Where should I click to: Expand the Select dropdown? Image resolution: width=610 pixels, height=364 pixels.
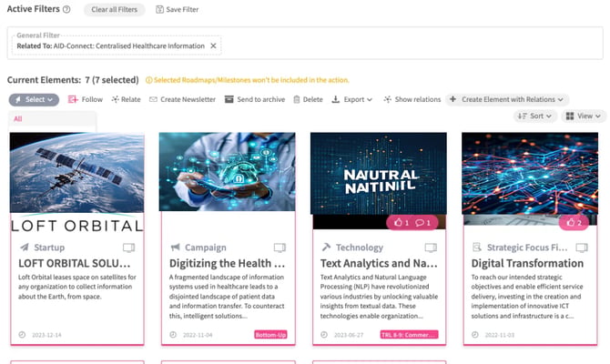point(34,99)
